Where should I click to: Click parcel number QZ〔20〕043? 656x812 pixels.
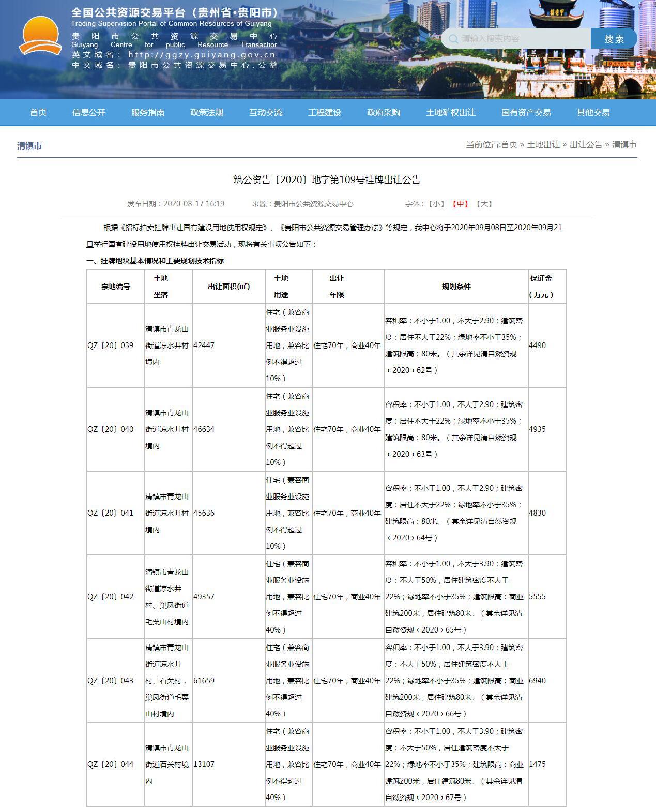pos(111,681)
